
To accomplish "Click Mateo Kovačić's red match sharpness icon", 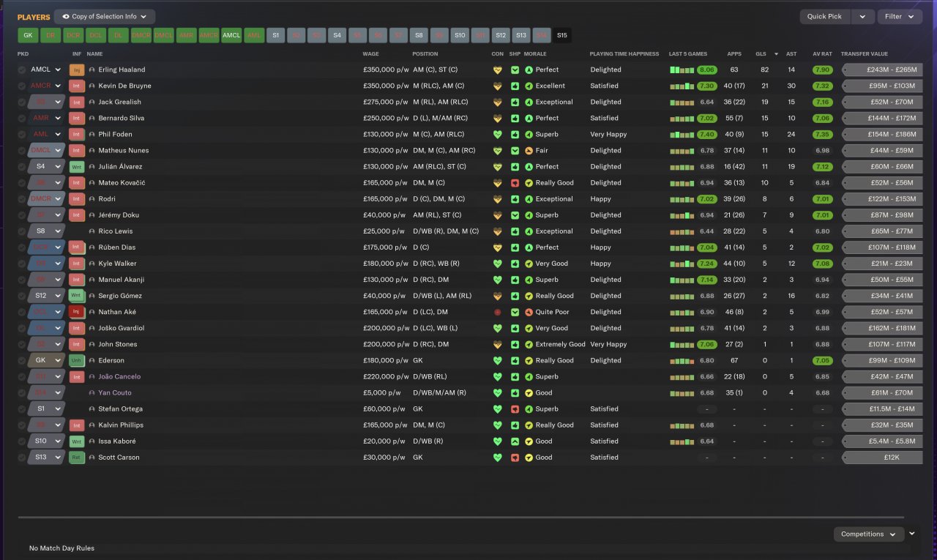I will [x=515, y=183].
